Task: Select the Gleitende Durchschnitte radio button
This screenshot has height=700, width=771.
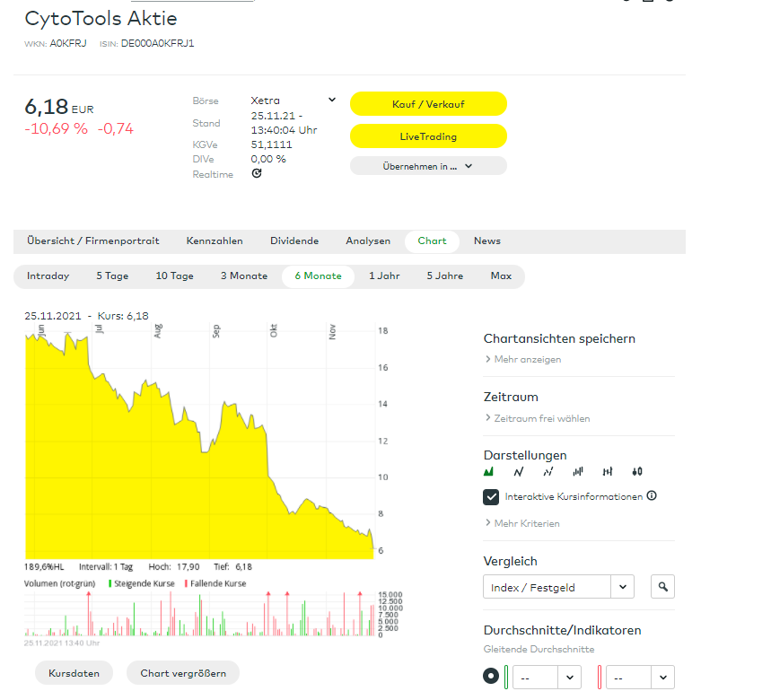Action: pyautogui.click(x=491, y=676)
